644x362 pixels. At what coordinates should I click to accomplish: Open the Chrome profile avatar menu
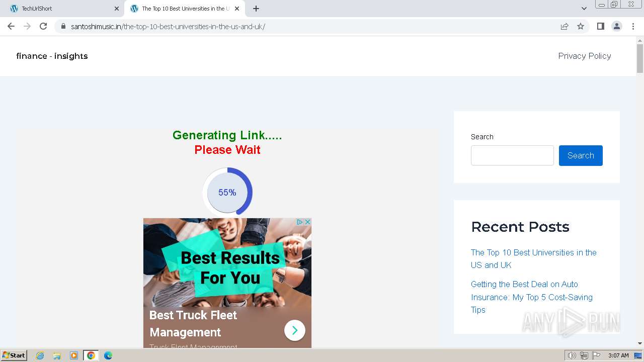click(x=617, y=26)
